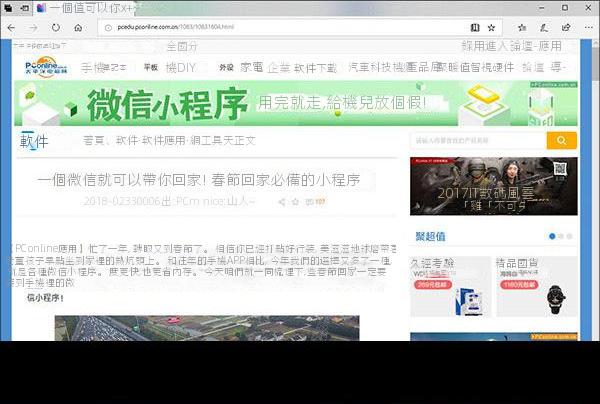The height and width of the screenshot is (404, 600).
Task: Open the 外設 navigation link
Action: click(226, 68)
